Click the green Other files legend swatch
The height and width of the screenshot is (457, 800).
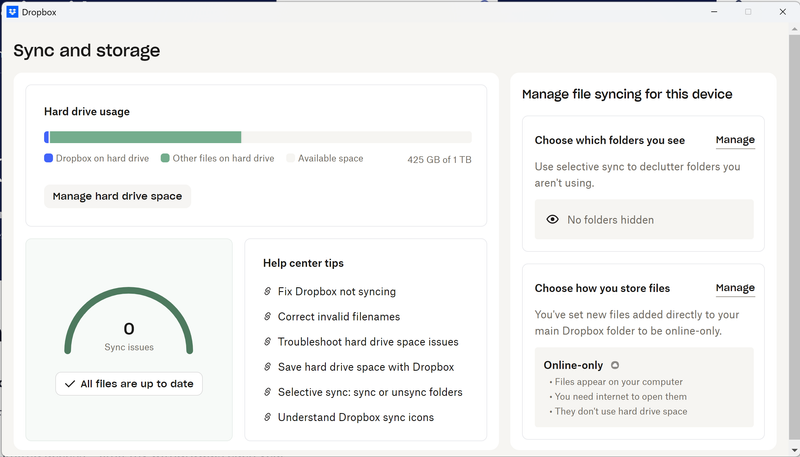click(x=165, y=158)
